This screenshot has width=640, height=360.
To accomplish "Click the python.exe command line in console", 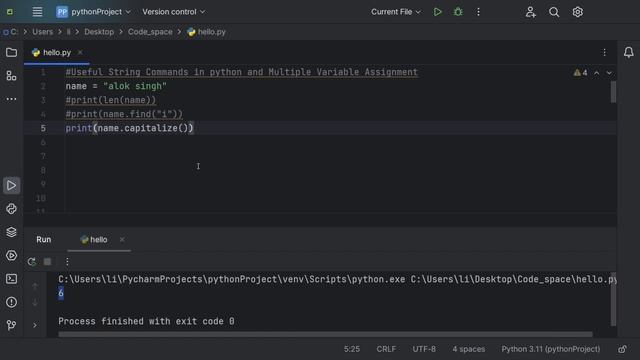I will [x=337, y=279].
